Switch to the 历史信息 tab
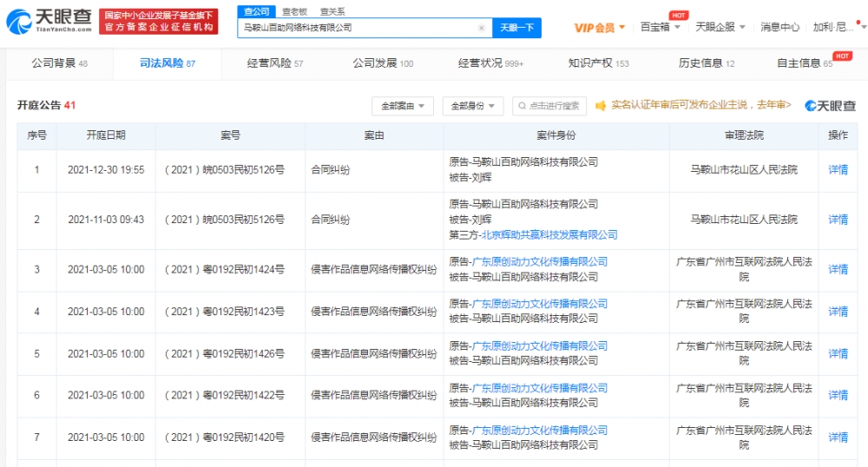868x467 pixels. (x=707, y=63)
